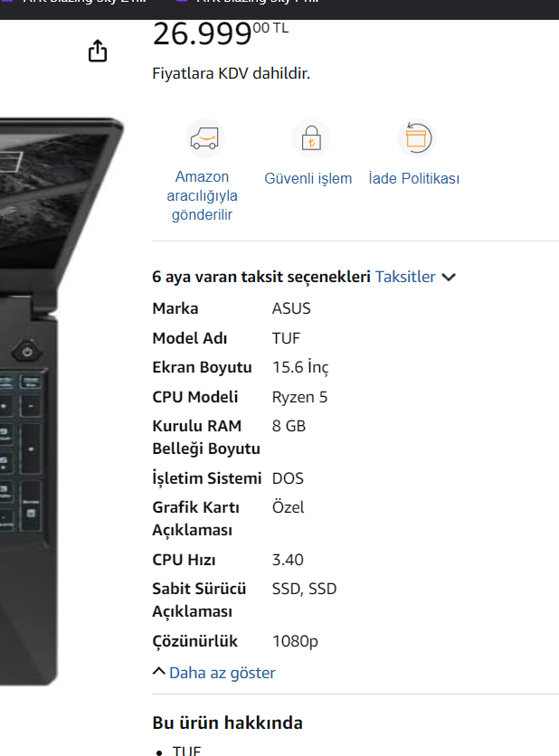Open the 'Amazon aracılığıyla gönderilir' link
The image size is (559, 756).
point(202,195)
